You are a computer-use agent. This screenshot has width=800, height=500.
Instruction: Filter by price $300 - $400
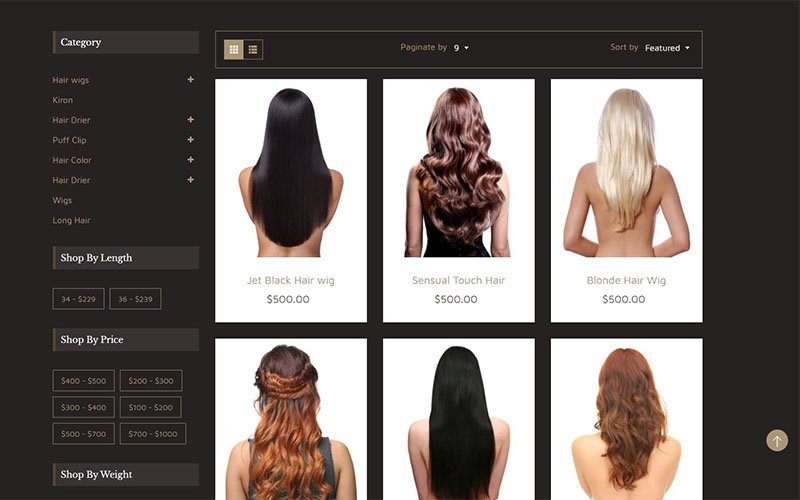click(84, 407)
